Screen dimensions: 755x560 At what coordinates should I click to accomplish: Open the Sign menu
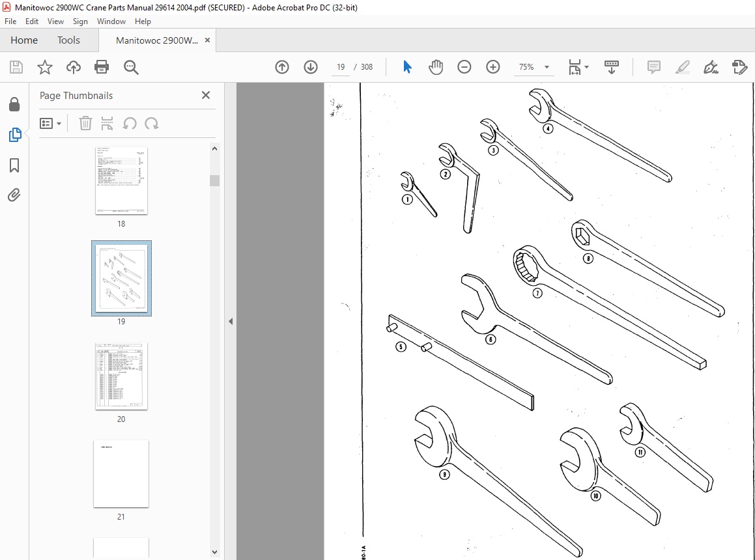(80, 21)
